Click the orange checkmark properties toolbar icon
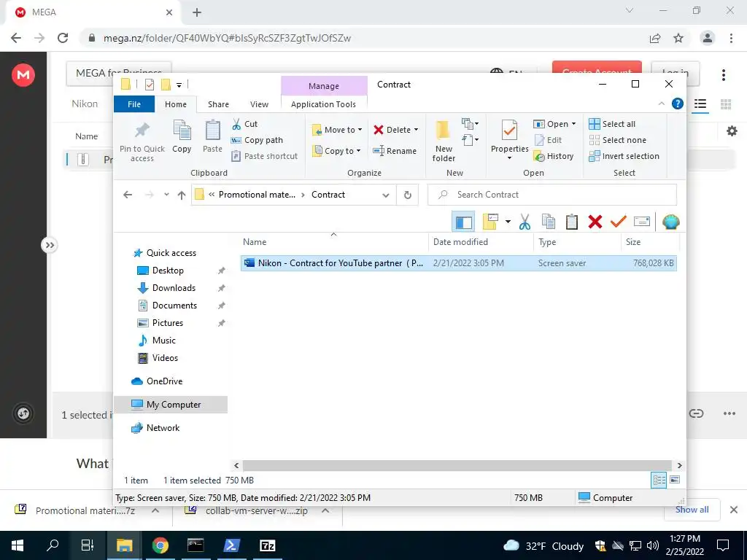747x560 pixels. [619, 222]
